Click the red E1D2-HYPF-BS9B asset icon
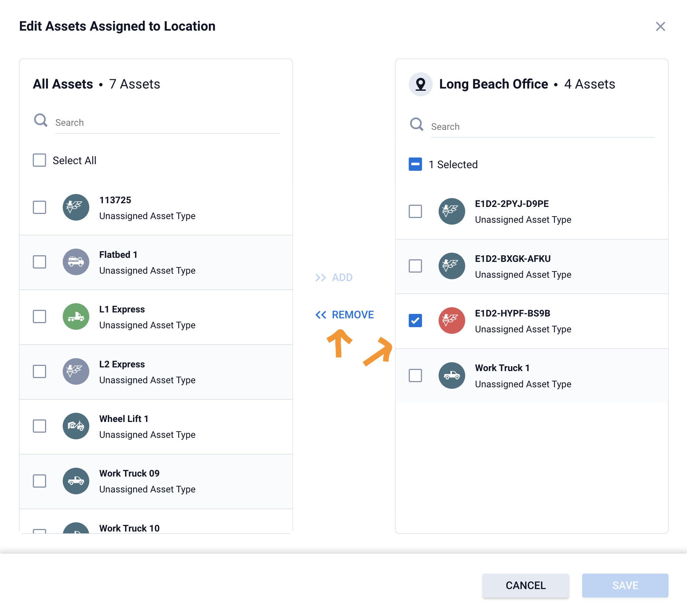The image size is (687, 616). [452, 321]
